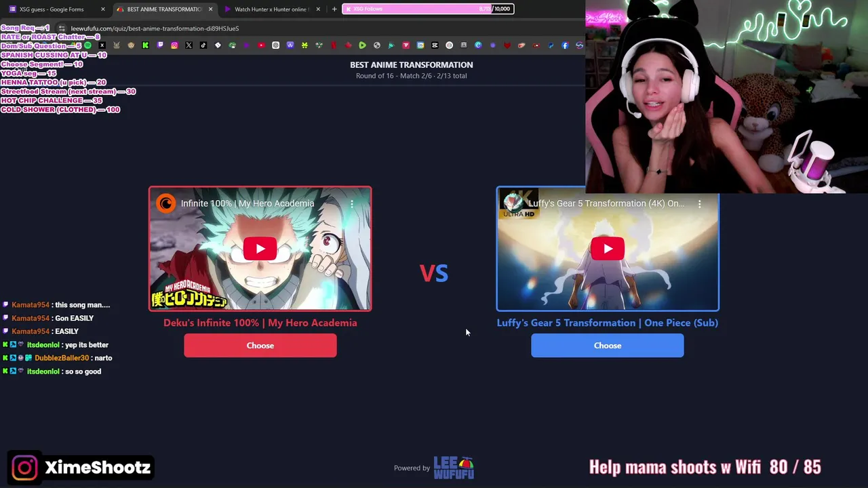This screenshot has width=868, height=488.
Task: Open the YouTube bookmark icon
Action: point(261,45)
